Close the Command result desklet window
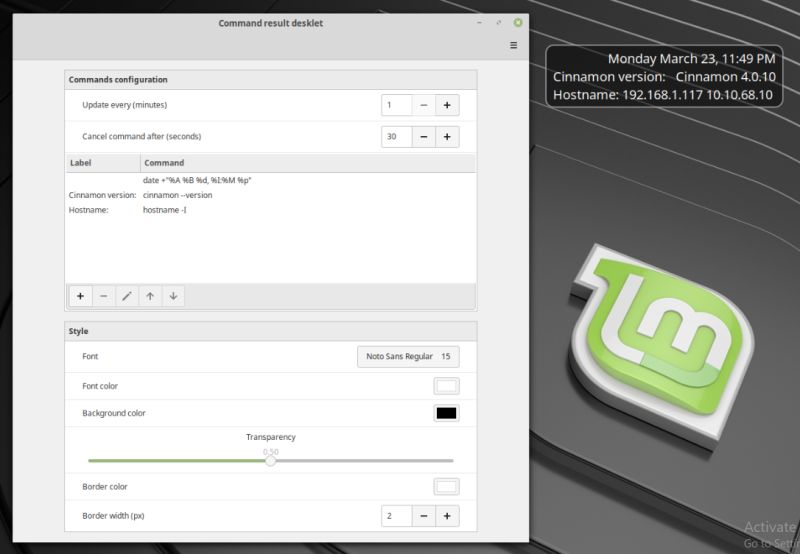Screen dimensions: 800x554 tap(518, 22)
